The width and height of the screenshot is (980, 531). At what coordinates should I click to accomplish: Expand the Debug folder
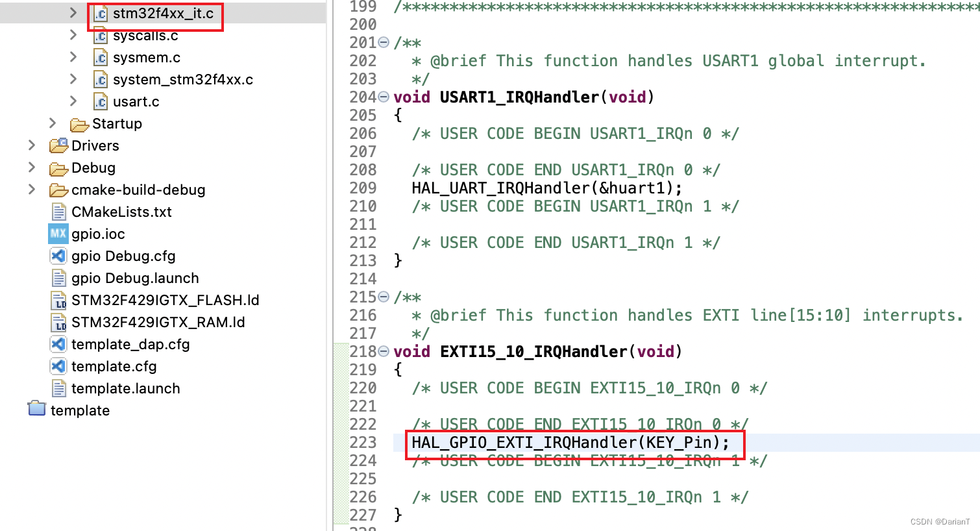click(x=32, y=167)
